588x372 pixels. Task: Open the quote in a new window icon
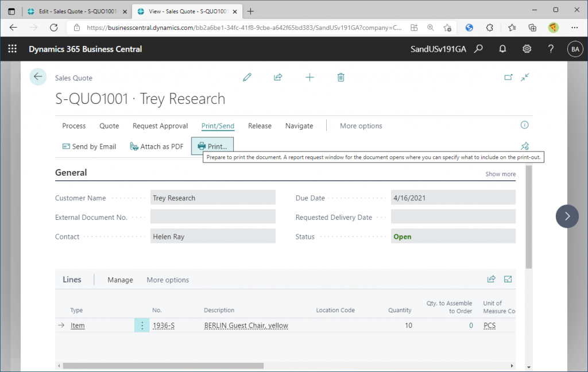coord(508,77)
